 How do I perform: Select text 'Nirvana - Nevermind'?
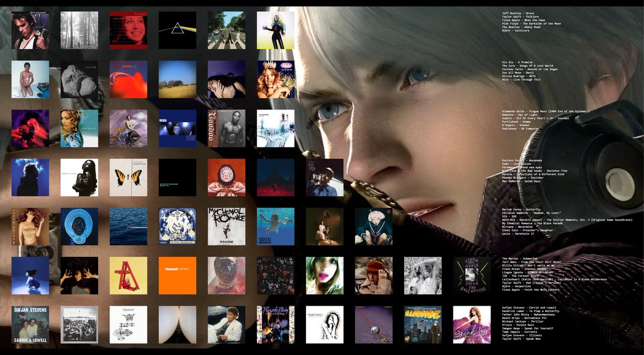[517, 227]
